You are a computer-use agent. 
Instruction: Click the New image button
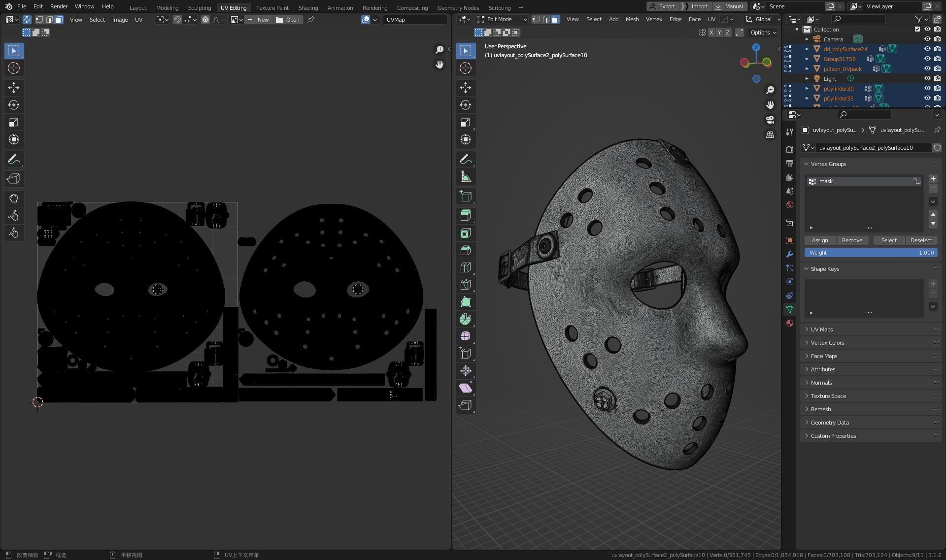click(259, 20)
